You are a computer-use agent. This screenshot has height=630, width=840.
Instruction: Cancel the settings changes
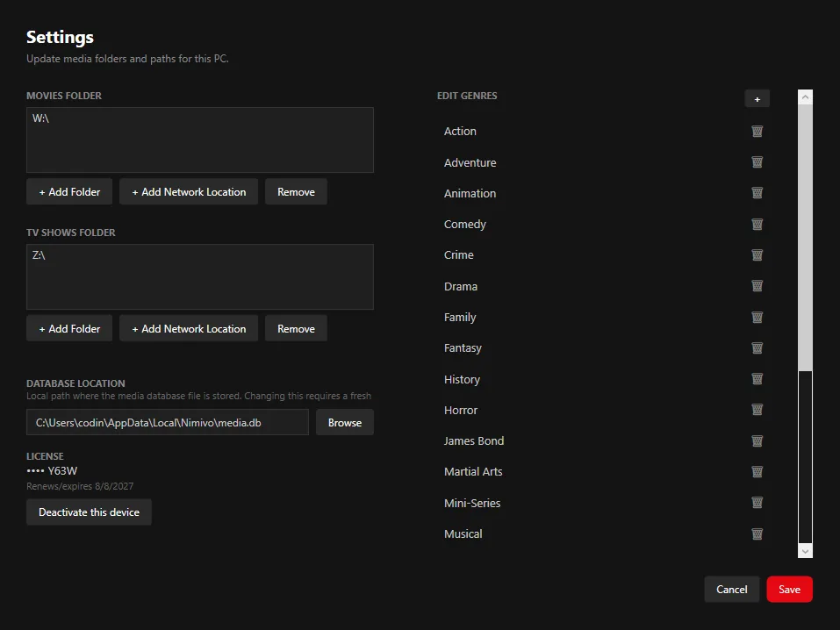pyautogui.click(x=732, y=590)
